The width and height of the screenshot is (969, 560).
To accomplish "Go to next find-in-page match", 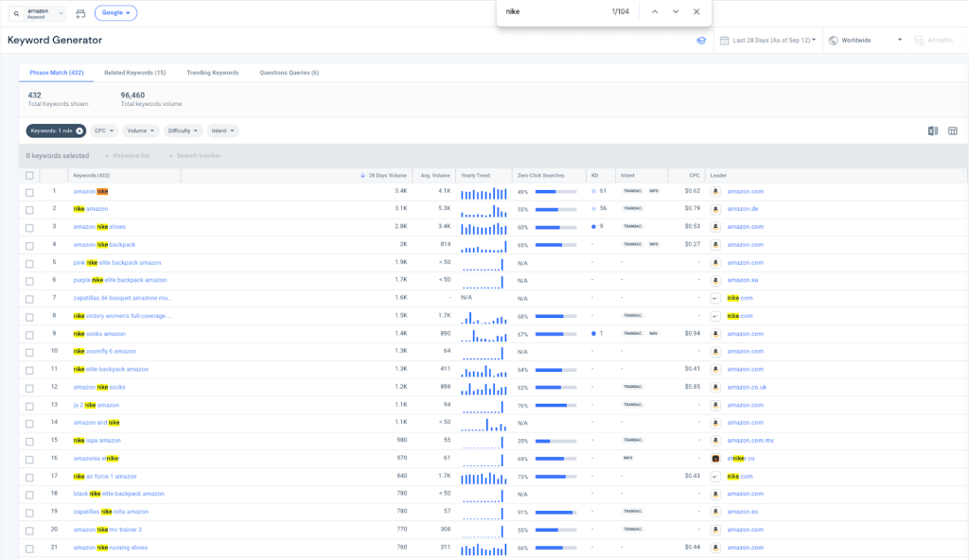I will [x=676, y=11].
